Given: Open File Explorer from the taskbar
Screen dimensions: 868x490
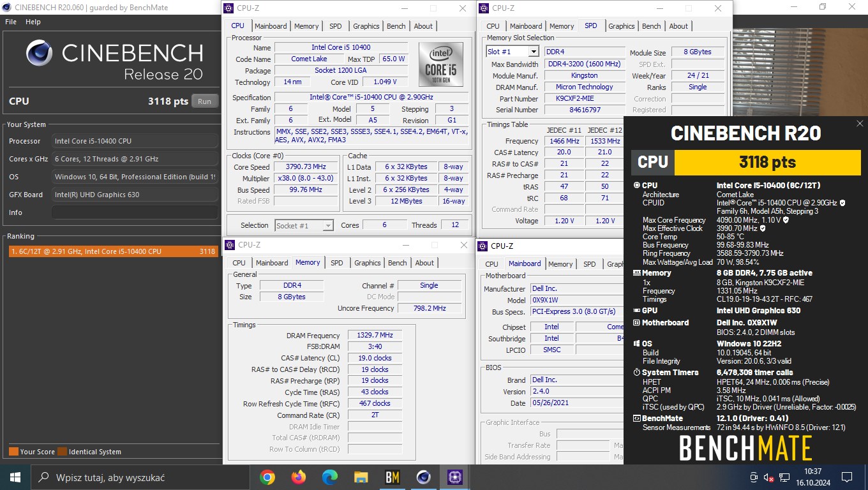Looking at the screenshot, I should coord(361,477).
